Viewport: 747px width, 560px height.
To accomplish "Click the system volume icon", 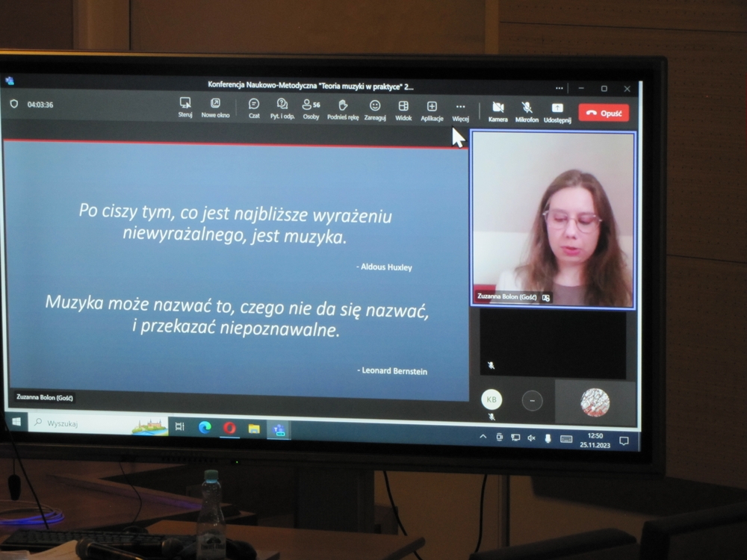I will click(x=531, y=438).
